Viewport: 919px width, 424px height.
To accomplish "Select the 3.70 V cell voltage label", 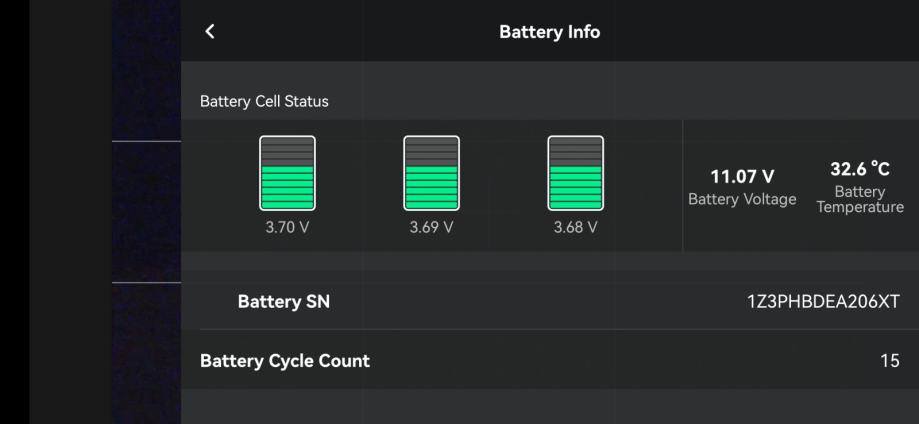I will point(287,227).
